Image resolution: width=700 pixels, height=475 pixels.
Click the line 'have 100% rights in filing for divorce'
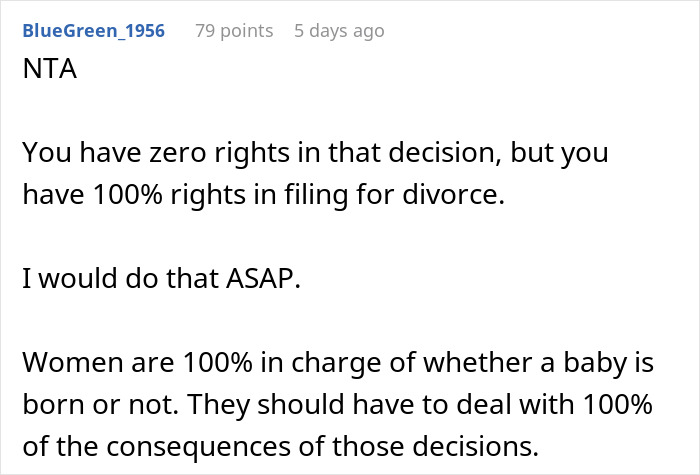click(x=263, y=195)
